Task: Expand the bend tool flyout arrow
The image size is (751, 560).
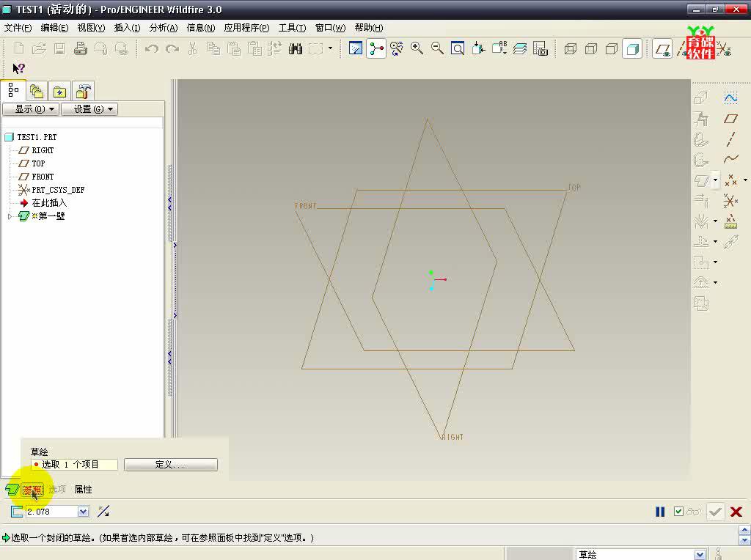Action: click(715, 221)
